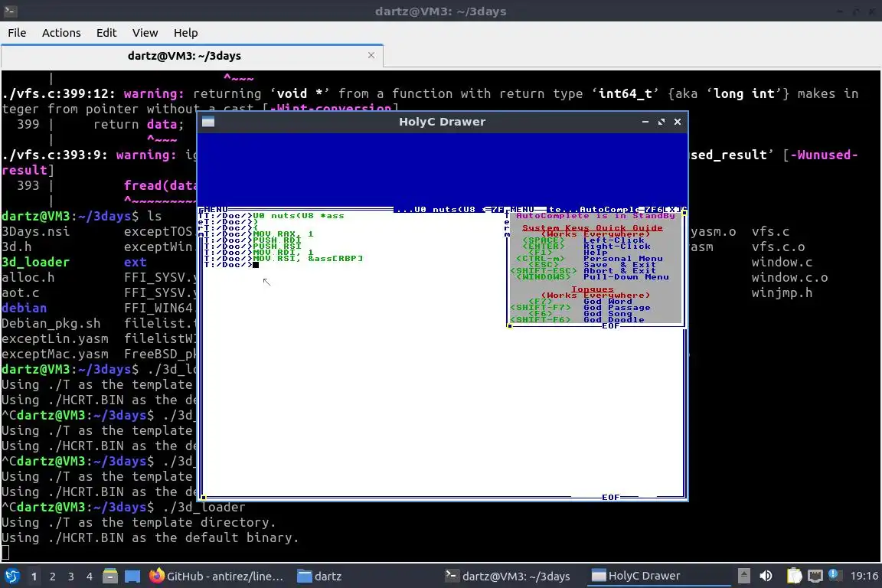Viewport: 882px width, 588px height.
Task: Click the notification info tray icon
Action: pos(835,575)
